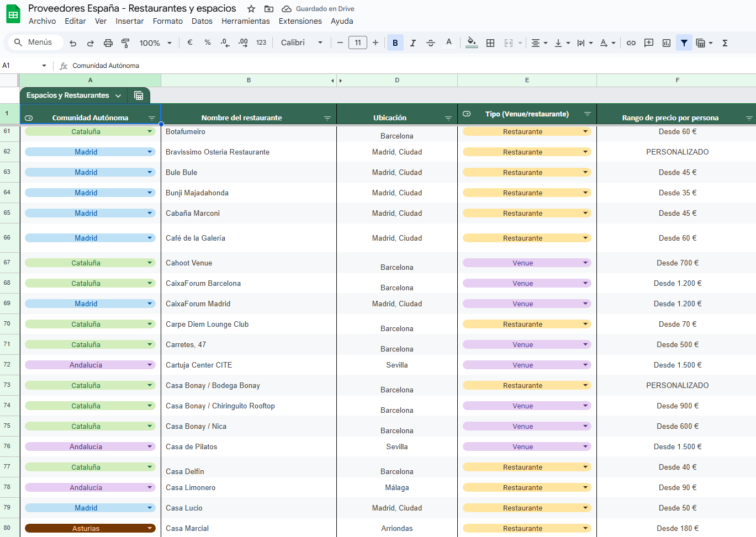Screen dimensions: 756x537
Task: Click the print icon in toolbar
Action: point(108,43)
